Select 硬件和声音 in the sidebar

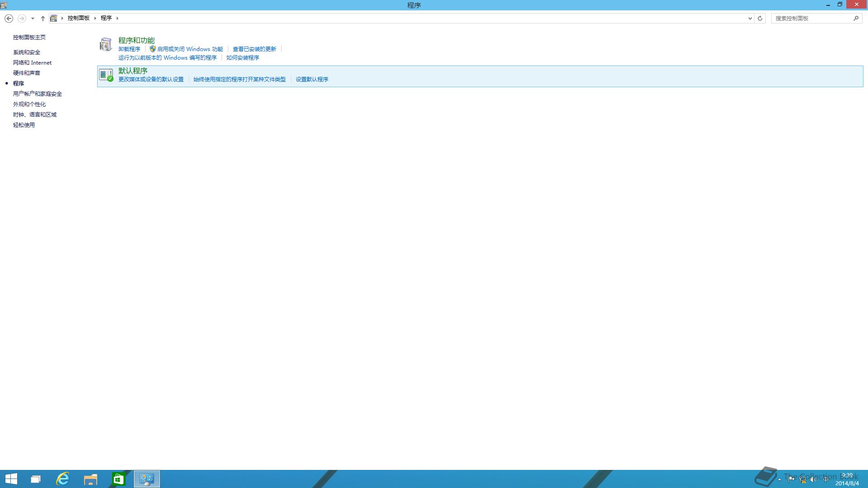click(27, 73)
